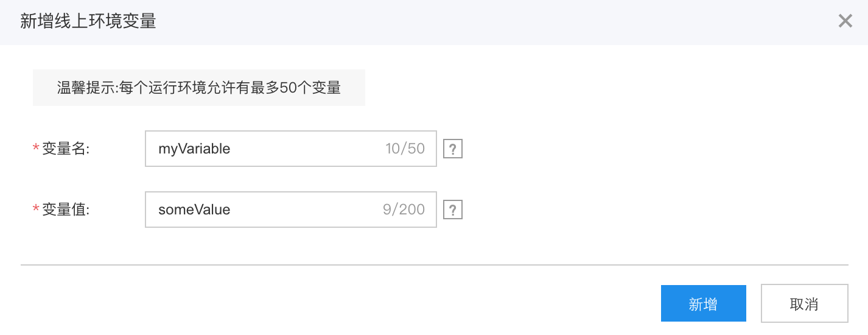Click the dialog title 新增线上环境变量
The width and height of the screenshot is (868, 335).
88,21
